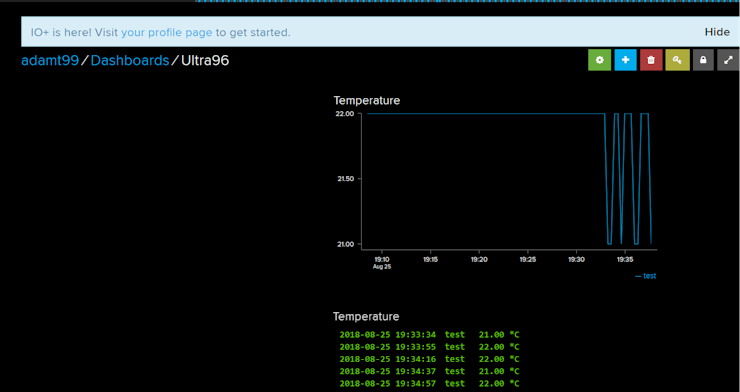Hide the IO+ announcement banner

coord(717,32)
